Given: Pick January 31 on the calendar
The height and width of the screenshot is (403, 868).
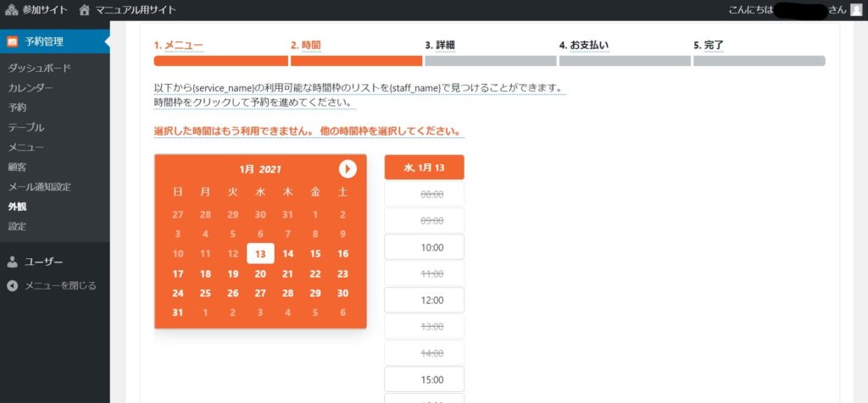Looking at the screenshot, I should [x=178, y=312].
